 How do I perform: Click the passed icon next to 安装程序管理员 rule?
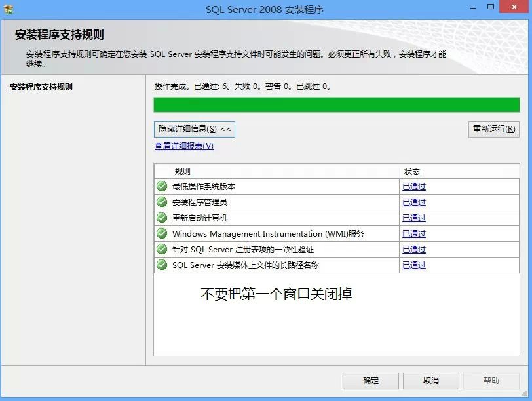point(161,202)
